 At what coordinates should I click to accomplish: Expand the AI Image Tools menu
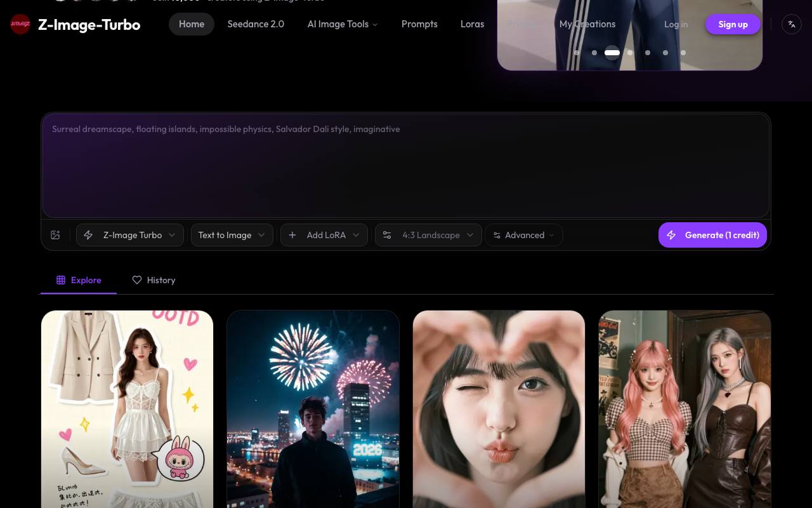click(x=343, y=24)
